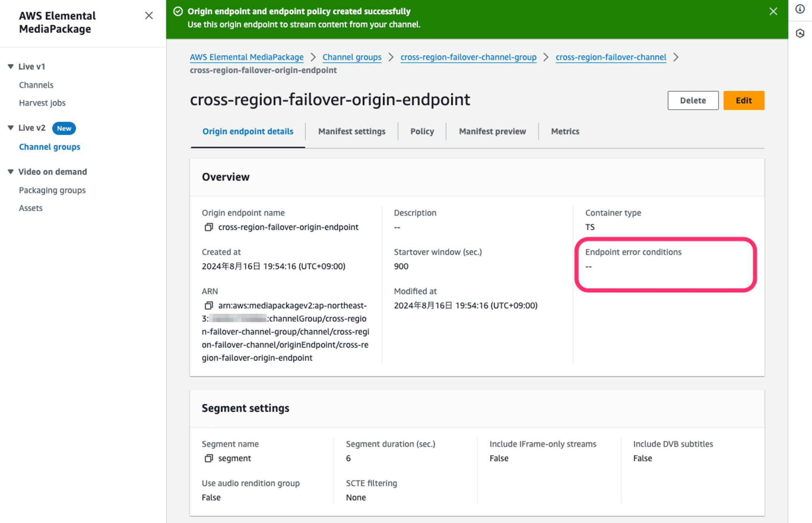Click the Use audio rendition group value False
Screen dimensions: 812x523
click(211, 497)
